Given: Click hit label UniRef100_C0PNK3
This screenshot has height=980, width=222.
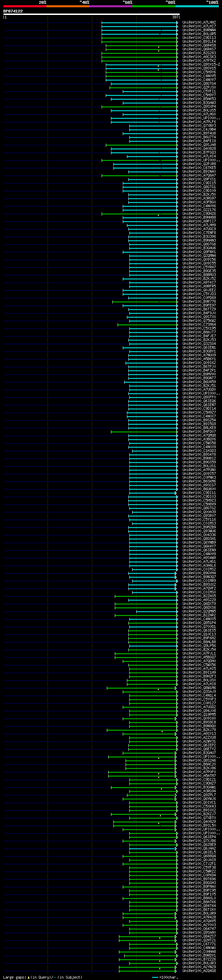Looking at the screenshot, I should [x=199, y=477].
